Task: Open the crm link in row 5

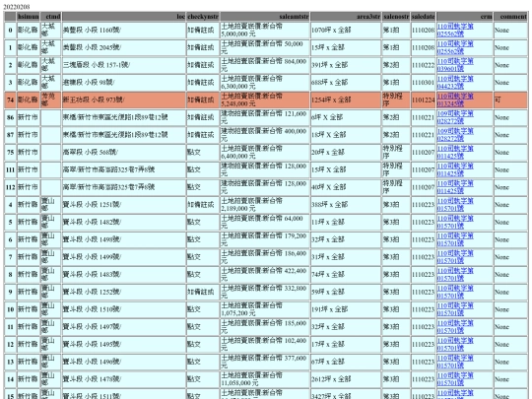Action: [x=455, y=223]
